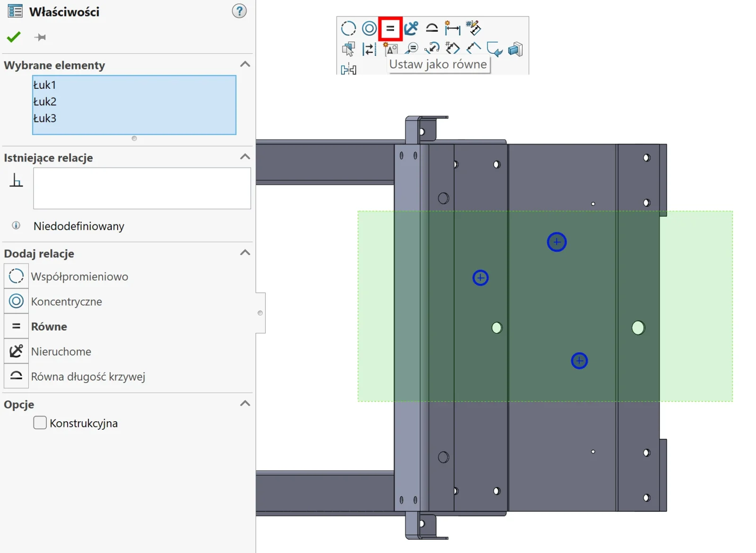Enable the Konstrukcyjna checkbox
Screen dimensions: 756x553
pos(40,423)
